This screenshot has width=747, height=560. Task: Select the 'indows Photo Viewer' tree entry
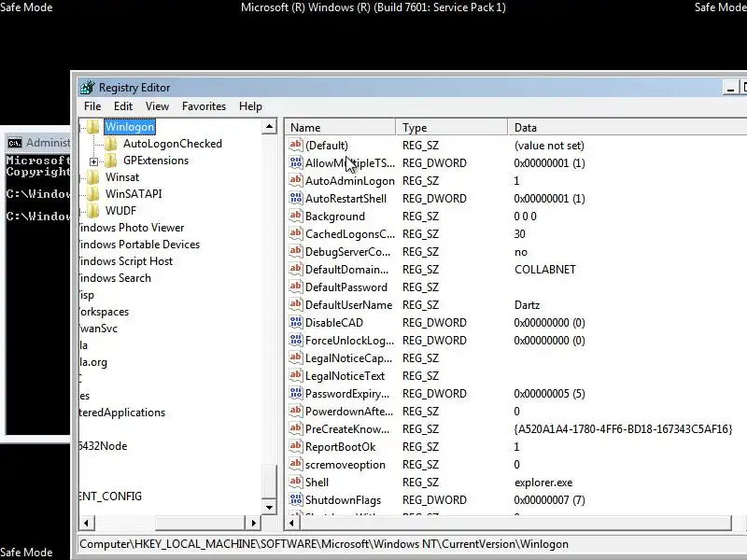click(132, 228)
